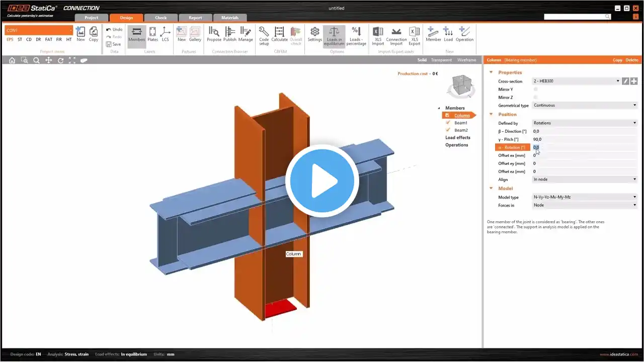
Task: Add a new Member
Action: 433,34
